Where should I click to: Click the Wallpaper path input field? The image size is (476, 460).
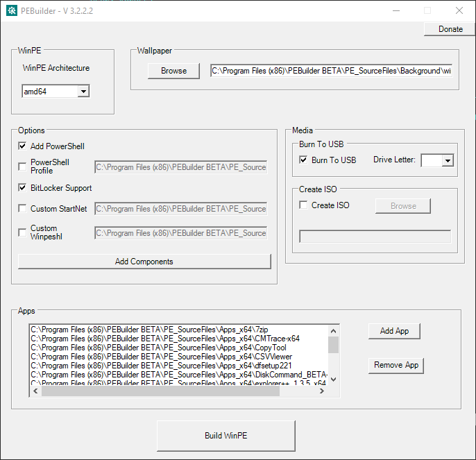331,71
